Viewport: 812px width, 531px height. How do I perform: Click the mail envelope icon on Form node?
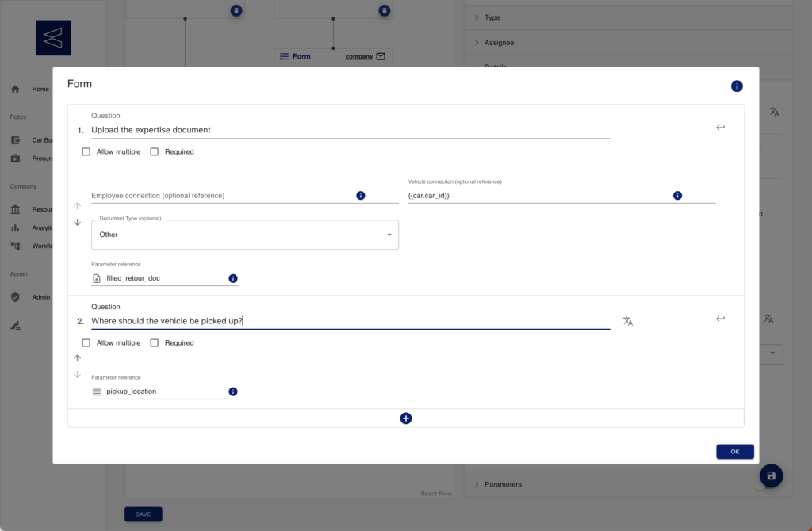(x=381, y=56)
